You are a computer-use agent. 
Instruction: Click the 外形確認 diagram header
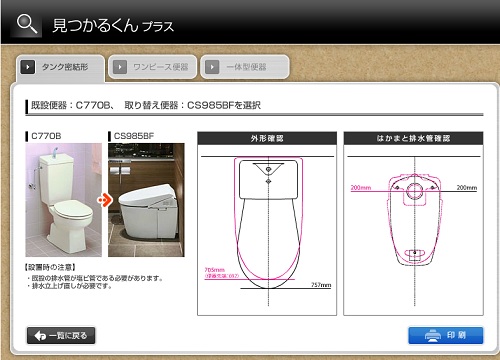(267, 138)
